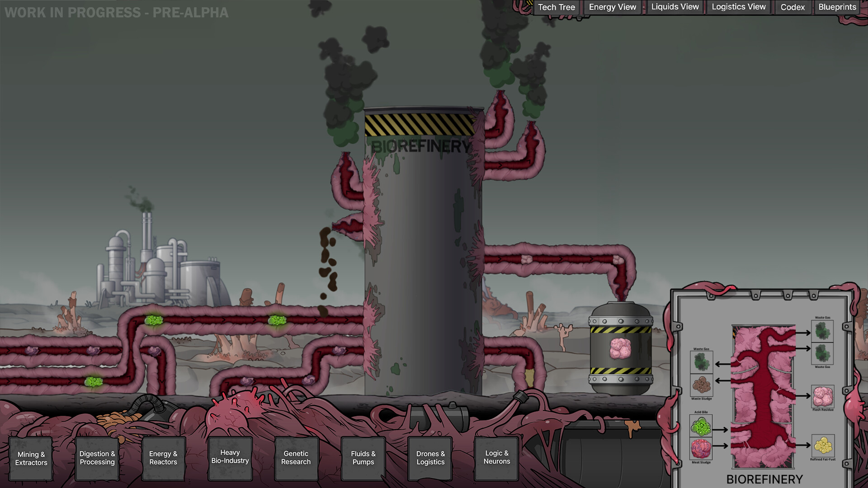This screenshot has width=868, height=488.
Task: Click the upper Waste Gas output icon
Action: (x=823, y=331)
